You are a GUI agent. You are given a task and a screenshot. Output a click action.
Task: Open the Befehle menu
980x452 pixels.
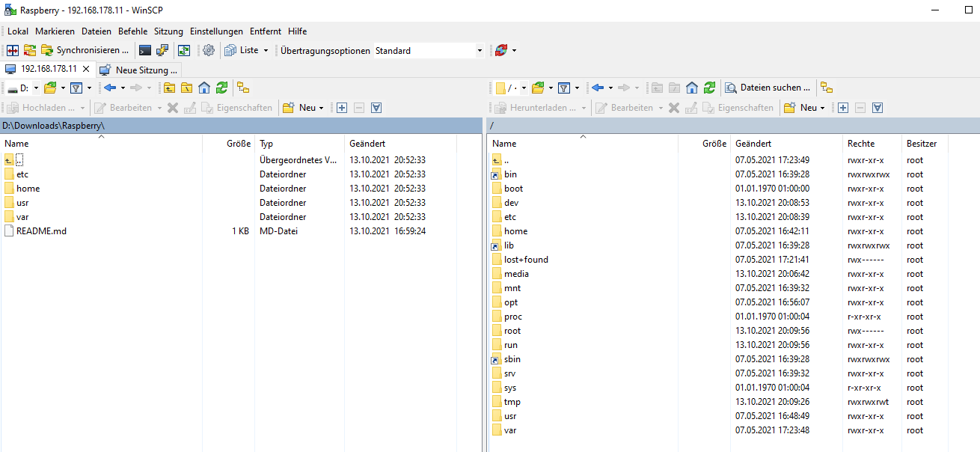point(133,31)
